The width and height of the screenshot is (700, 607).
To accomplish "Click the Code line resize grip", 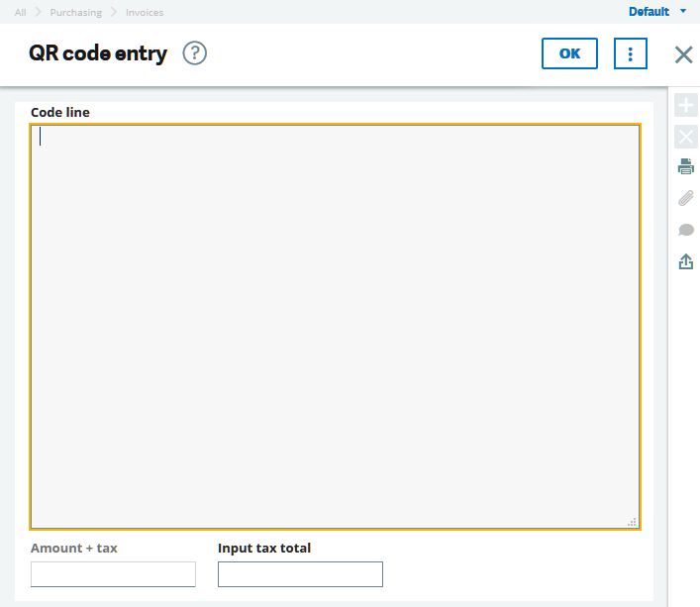I will [632, 522].
